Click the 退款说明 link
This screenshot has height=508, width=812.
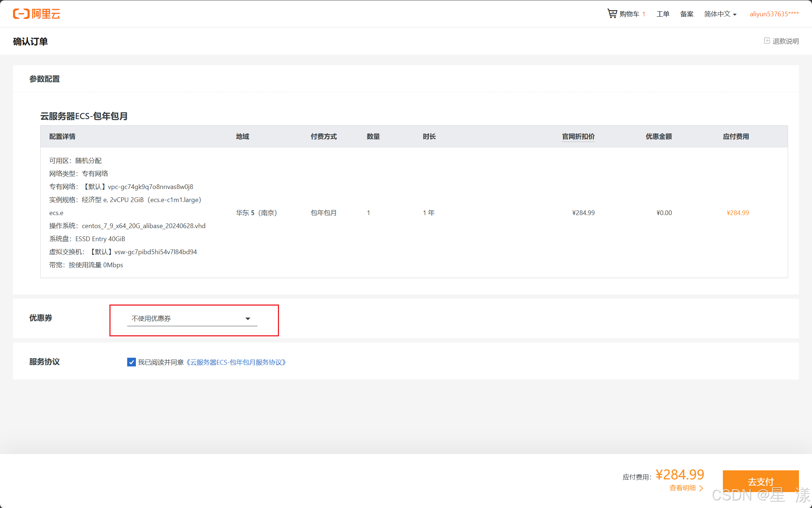click(x=786, y=41)
